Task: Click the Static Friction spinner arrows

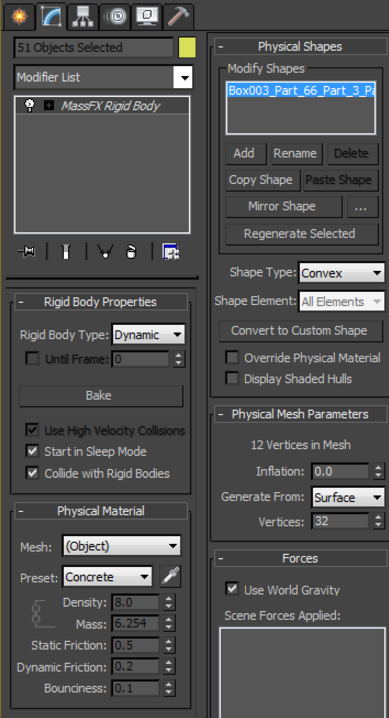Action: coord(169,645)
